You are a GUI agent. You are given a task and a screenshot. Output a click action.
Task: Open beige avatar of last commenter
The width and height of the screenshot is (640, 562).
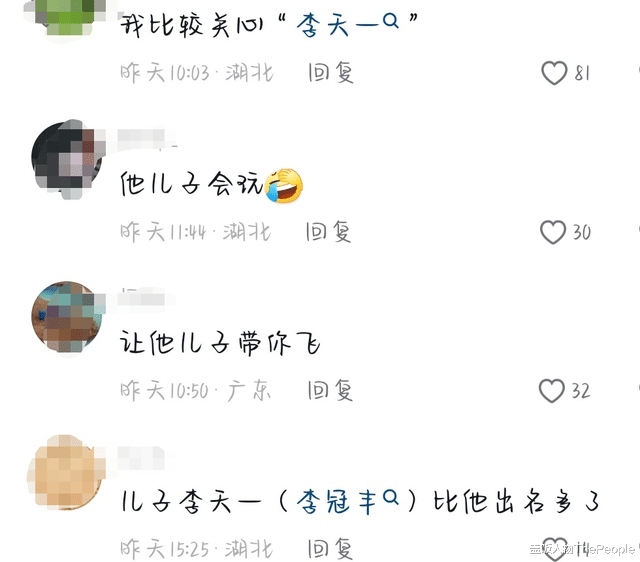click(65, 473)
